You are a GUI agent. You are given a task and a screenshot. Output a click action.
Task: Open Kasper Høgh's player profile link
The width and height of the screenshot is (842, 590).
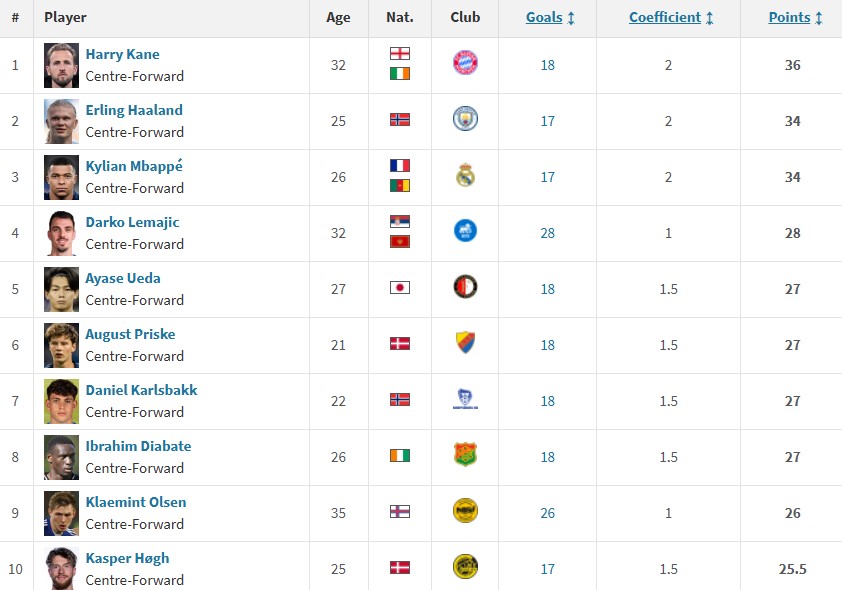coord(127,558)
